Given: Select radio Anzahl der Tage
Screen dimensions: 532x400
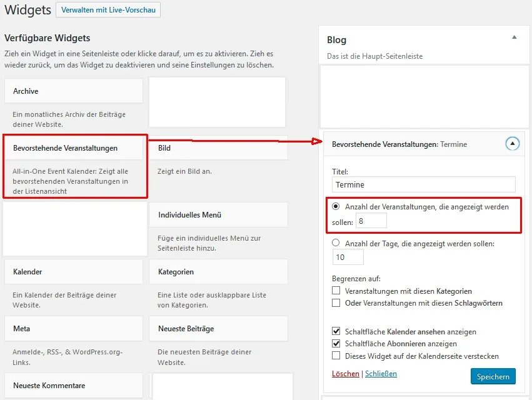Looking at the screenshot, I should click(x=336, y=242).
